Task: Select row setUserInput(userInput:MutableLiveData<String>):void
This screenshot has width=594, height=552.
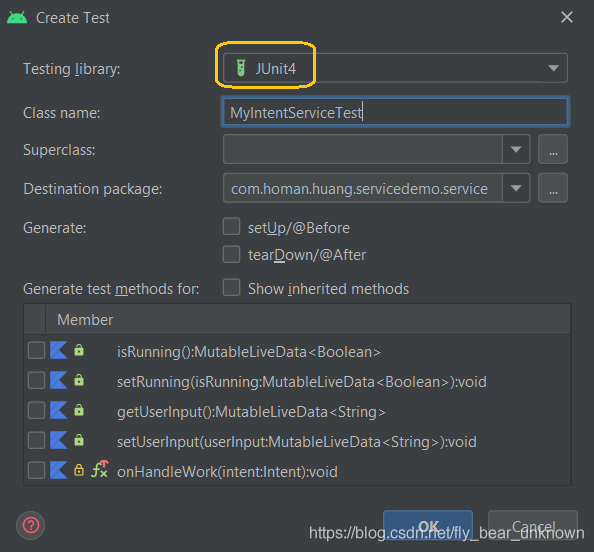Action: click(297, 441)
